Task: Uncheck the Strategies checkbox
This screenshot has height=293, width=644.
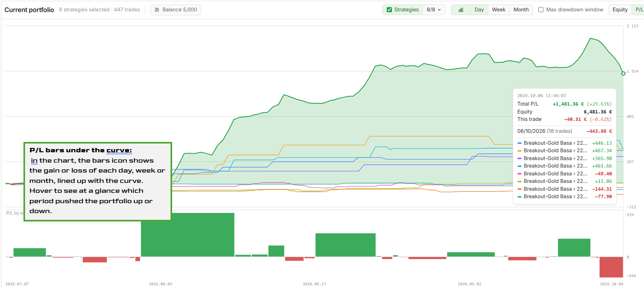Action: 390,10
